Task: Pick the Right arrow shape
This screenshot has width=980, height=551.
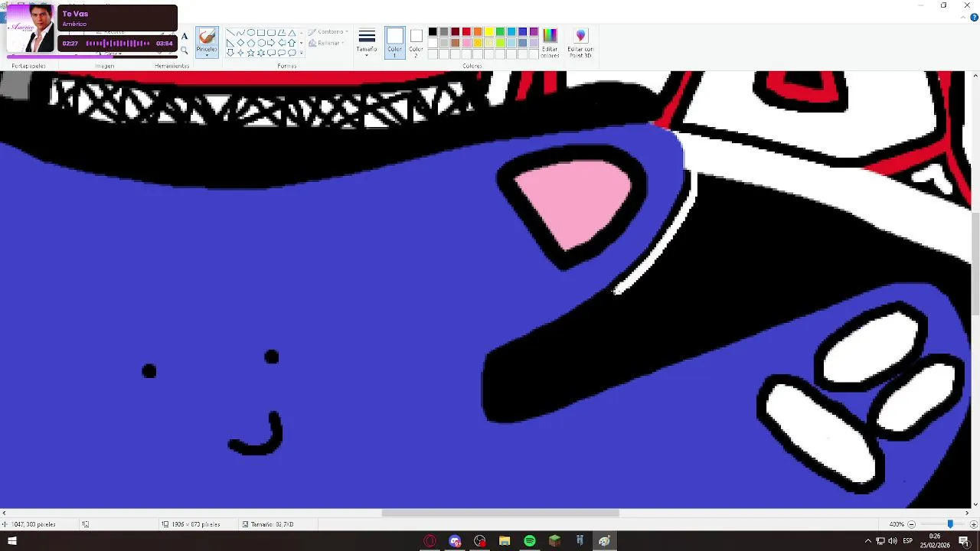Action: coord(271,43)
